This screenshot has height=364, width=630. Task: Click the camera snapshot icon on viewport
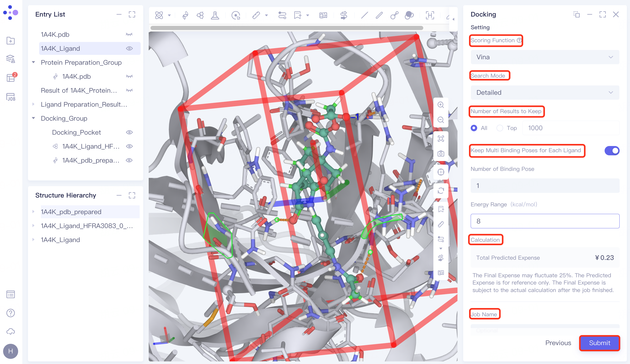(441, 153)
